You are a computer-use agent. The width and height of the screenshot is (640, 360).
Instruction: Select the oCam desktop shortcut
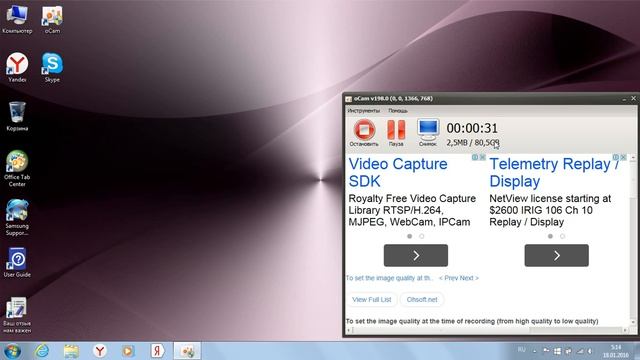pyautogui.click(x=52, y=19)
